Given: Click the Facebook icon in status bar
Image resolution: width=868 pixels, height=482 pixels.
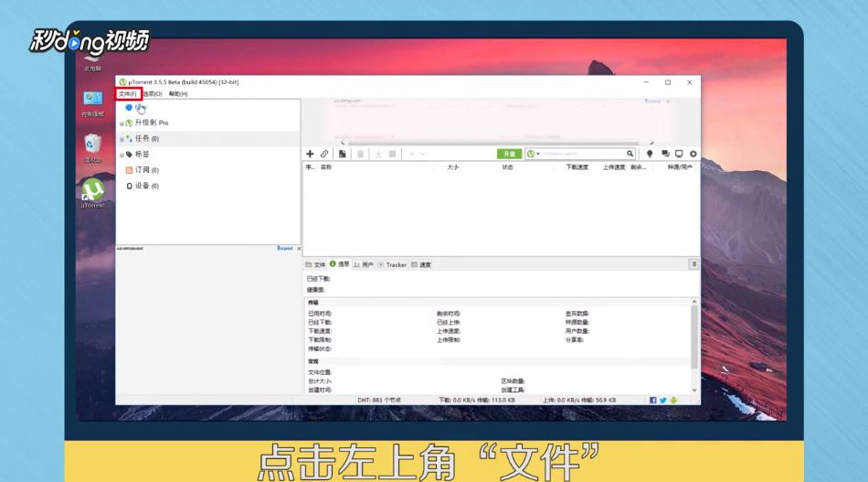Looking at the screenshot, I should pyautogui.click(x=652, y=400).
